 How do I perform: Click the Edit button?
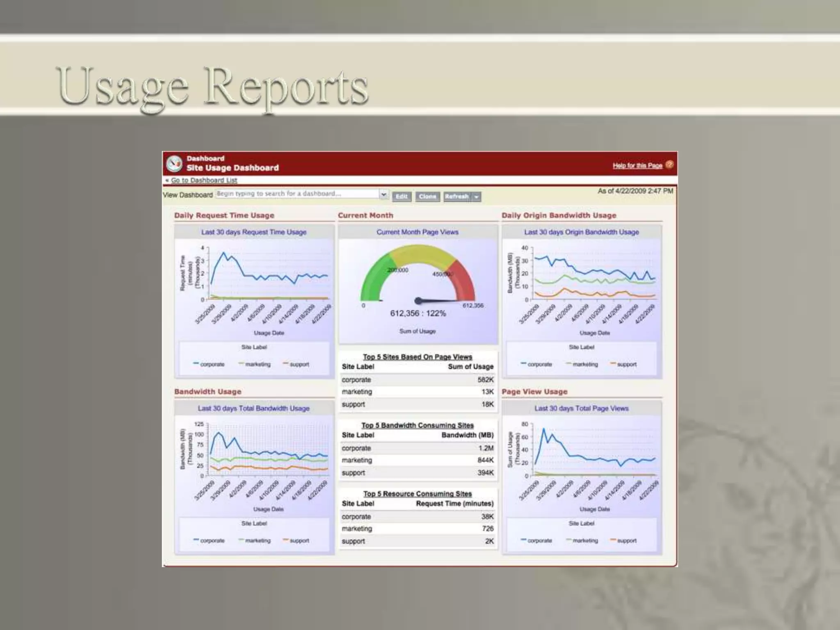pyautogui.click(x=402, y=196)
